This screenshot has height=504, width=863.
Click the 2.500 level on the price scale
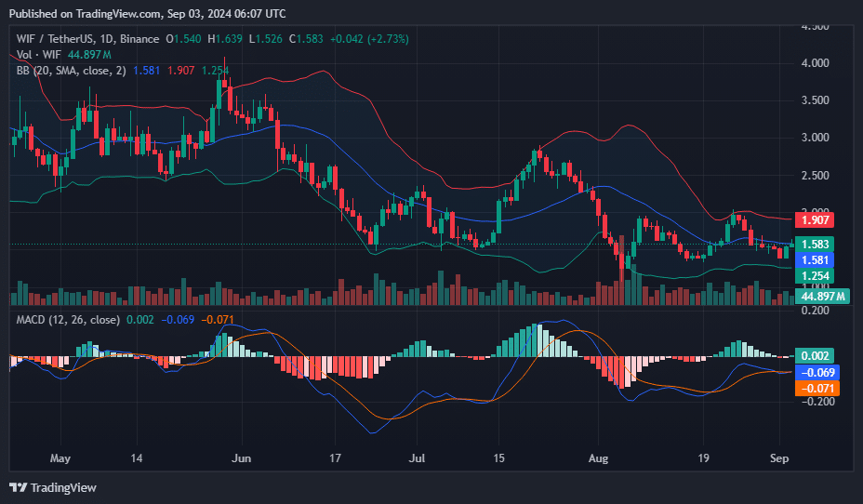[x=814, y=175]
